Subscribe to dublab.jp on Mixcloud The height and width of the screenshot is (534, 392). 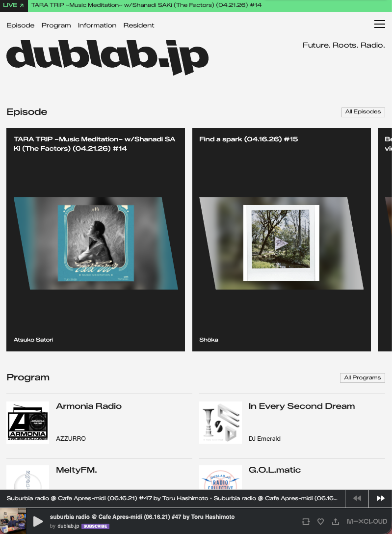point(95,526)
